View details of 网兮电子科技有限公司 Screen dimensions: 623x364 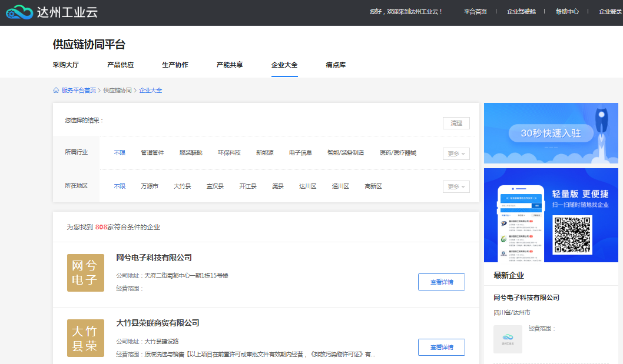coord(441,282)
